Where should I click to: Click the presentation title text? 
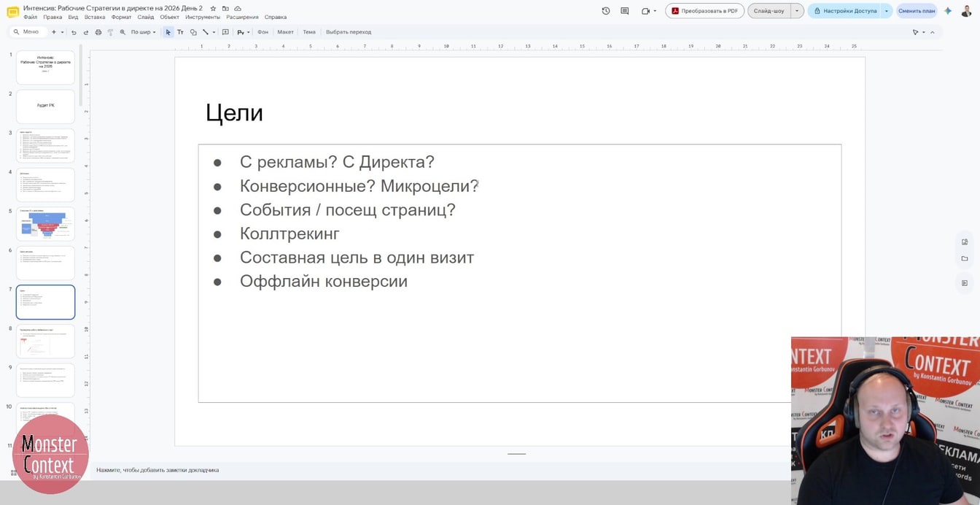coord(113,8)
